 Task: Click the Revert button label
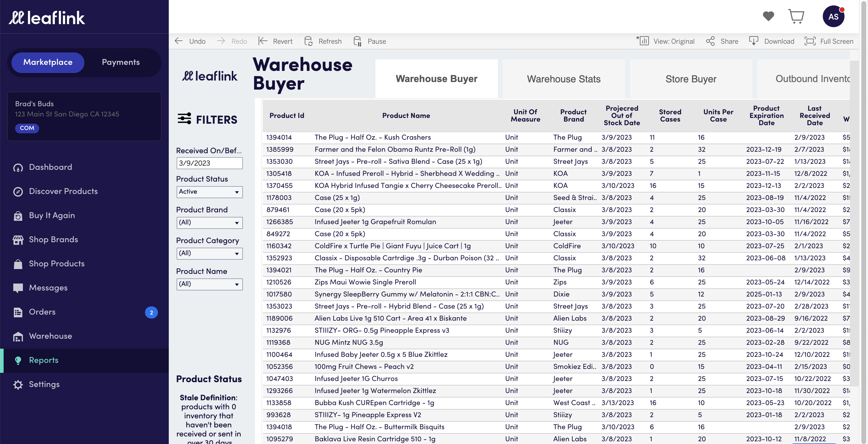point(282,41)
